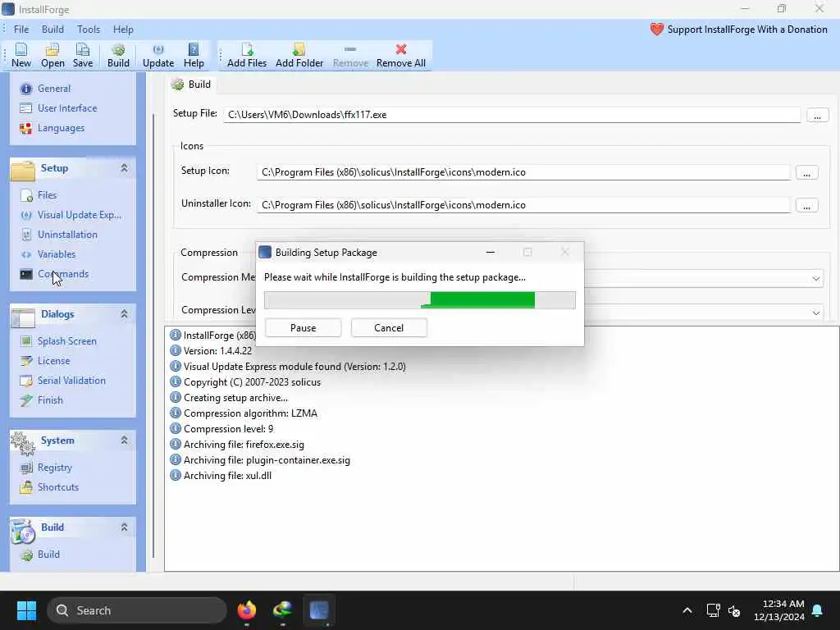Screen dimensions: 840x630
Task: Cancel the setup package build
Action: [389, 328]
